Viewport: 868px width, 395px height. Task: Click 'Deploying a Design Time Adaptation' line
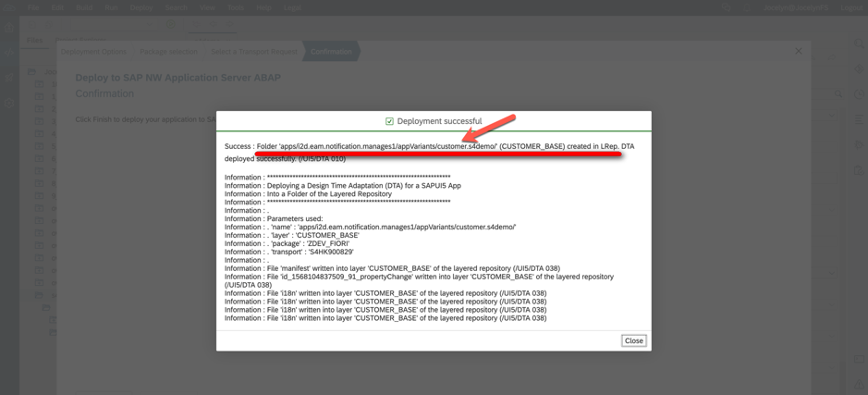(343, 186)
